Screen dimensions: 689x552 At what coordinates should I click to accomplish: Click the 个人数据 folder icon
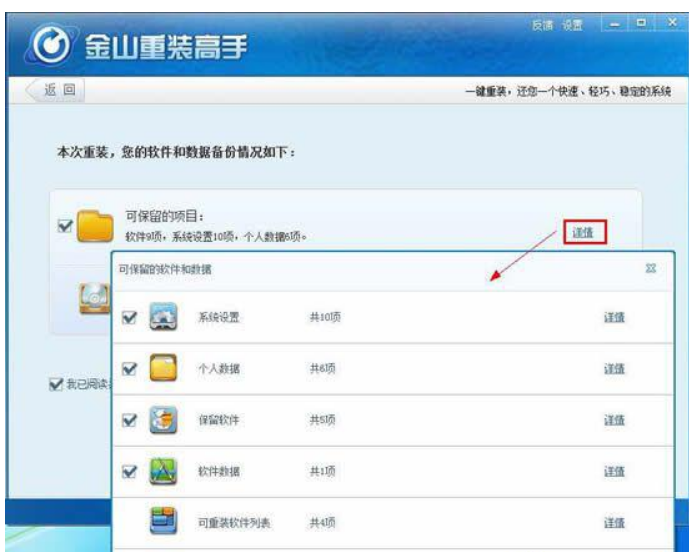tap(163, 369)
